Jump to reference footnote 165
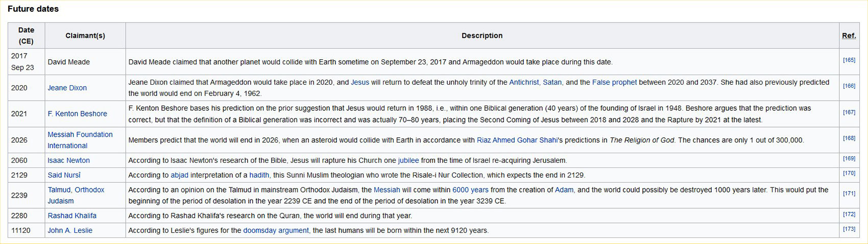The width and height of the screenshot is (868, 244). click(849, 60)
